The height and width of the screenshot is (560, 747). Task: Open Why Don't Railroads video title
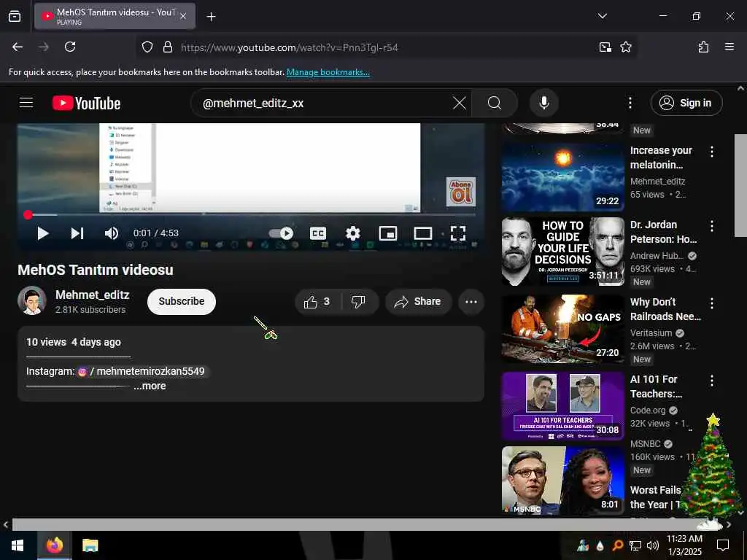[x=665, y=309]
